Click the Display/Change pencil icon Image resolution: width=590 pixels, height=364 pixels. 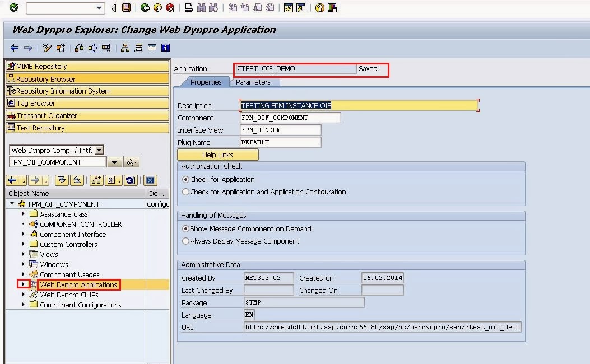[x=48, y=48]
